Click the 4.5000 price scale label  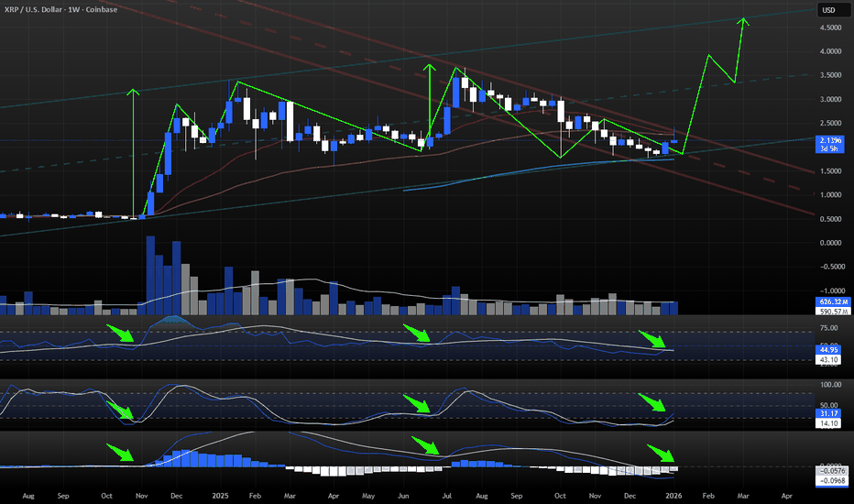click(828, 27)
